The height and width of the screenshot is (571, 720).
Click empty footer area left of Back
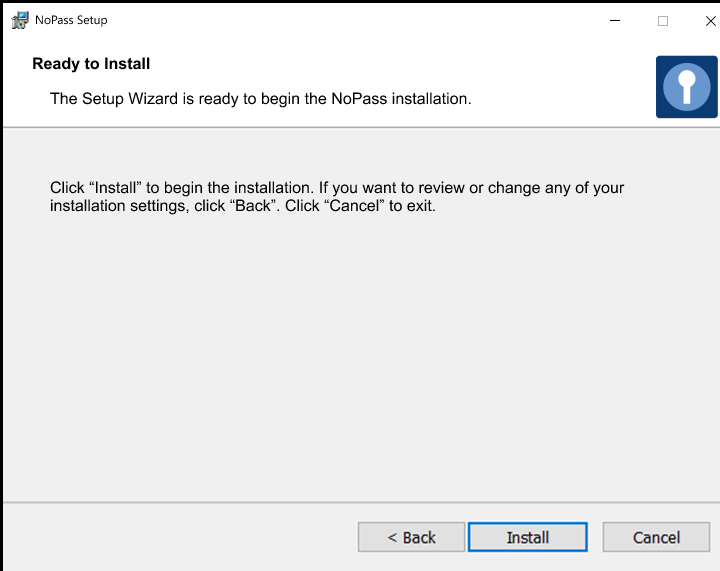point(180,537)
